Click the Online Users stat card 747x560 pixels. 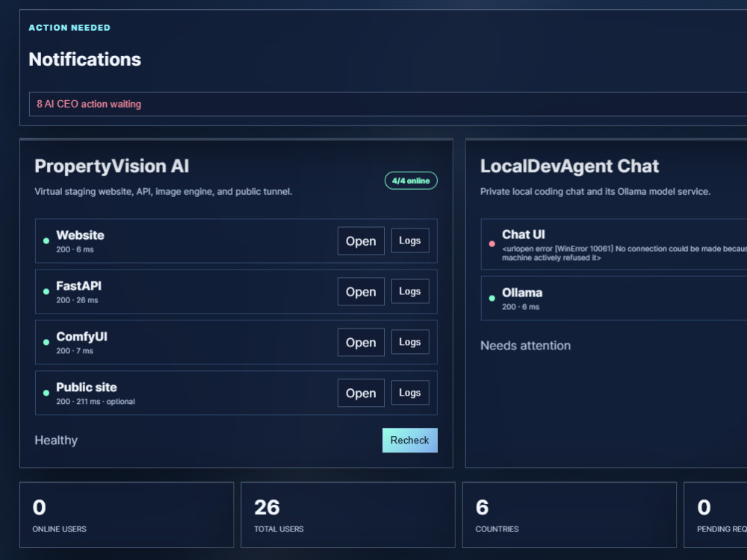coord(127,514)
